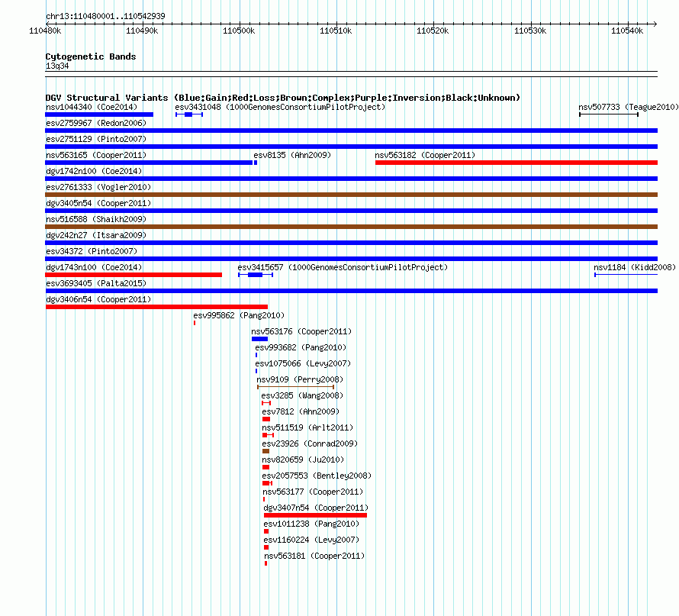Click the brown esv23926 complex block
This screenshot has width=679, height=616.
266,451
